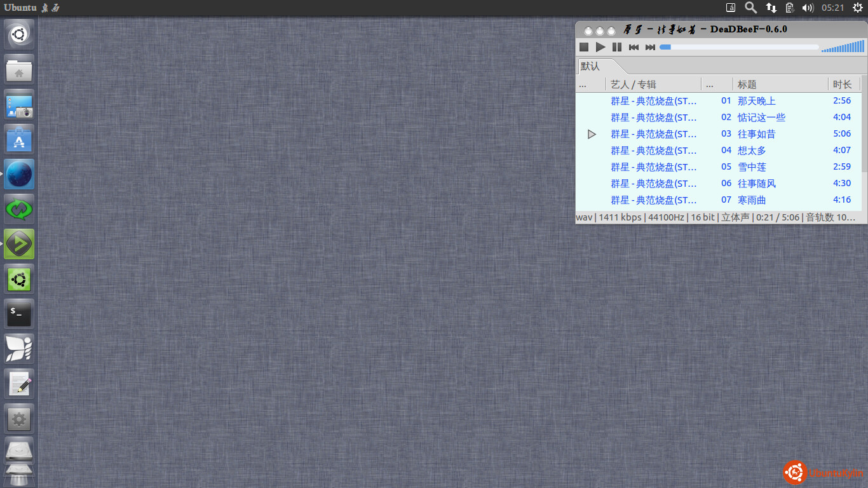Click the Stop playback button
Screen dimensions: 868x488
click(584, 47)
